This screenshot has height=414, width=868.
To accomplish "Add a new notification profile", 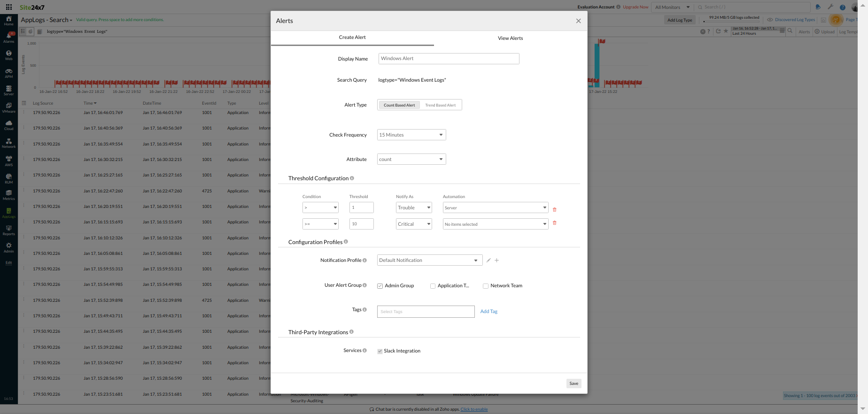I will [496, 261].
